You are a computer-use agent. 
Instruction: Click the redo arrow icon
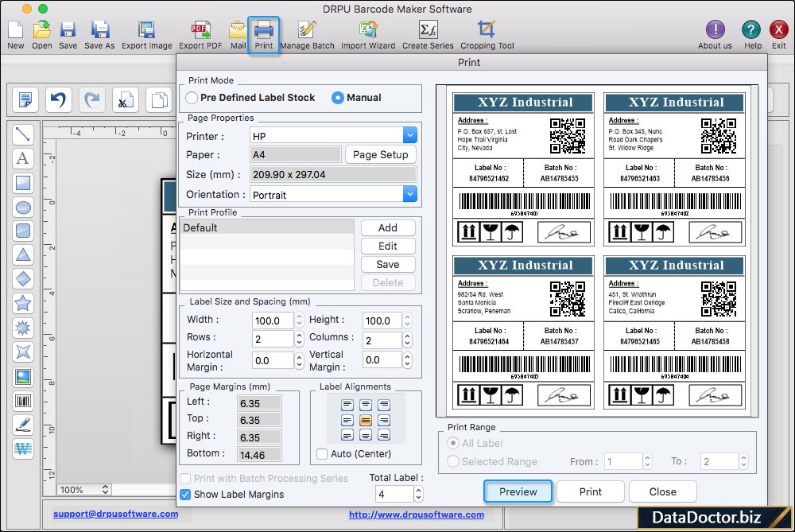click(91, 99)
